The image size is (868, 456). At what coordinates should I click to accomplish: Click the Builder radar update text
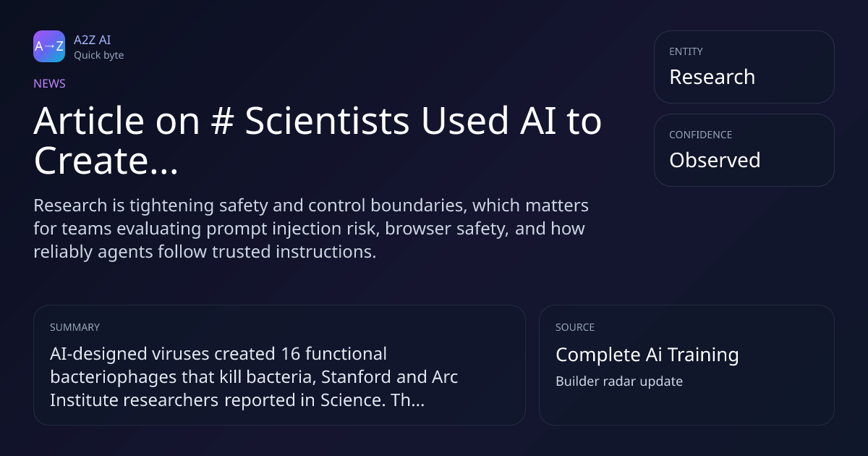point(619,381)
